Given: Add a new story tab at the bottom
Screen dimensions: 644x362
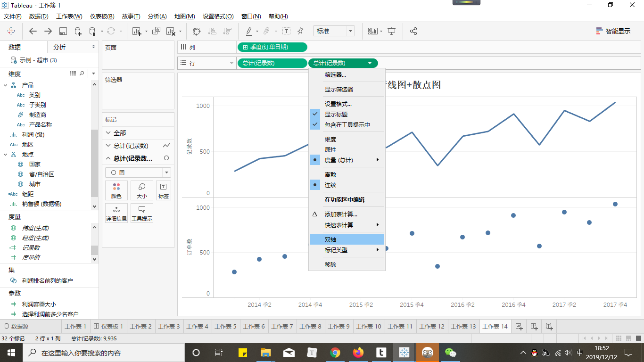Looking at the screenshot, I should 549,326.
